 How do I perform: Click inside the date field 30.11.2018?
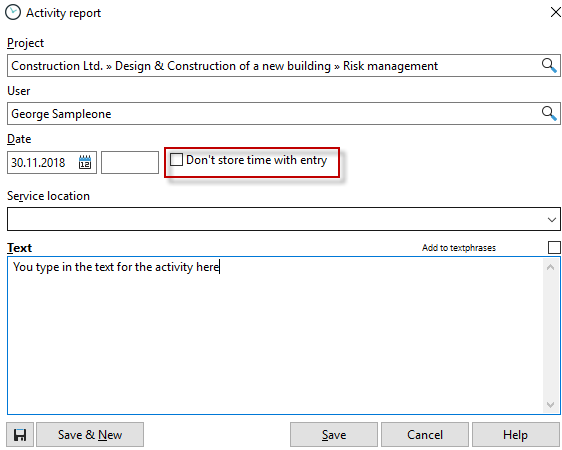pos(41,162)
